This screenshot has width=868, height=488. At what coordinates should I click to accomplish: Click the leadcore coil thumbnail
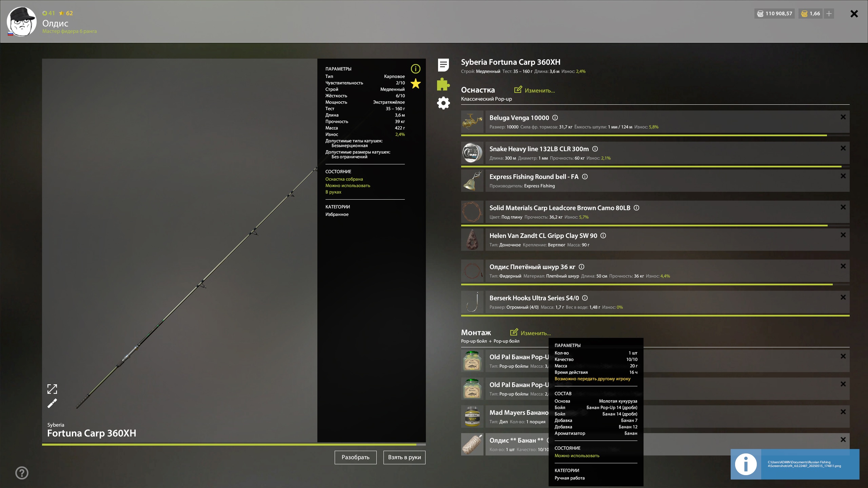pyautogui.click(x=472, y=212)
